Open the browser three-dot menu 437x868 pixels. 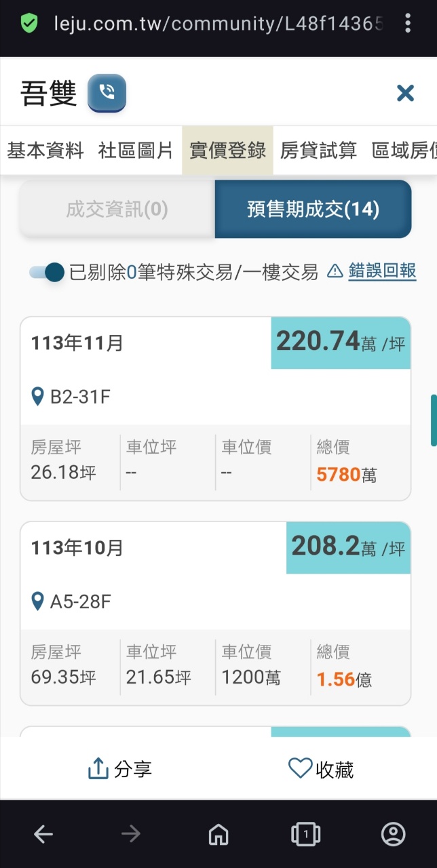[x=407, y=24]
